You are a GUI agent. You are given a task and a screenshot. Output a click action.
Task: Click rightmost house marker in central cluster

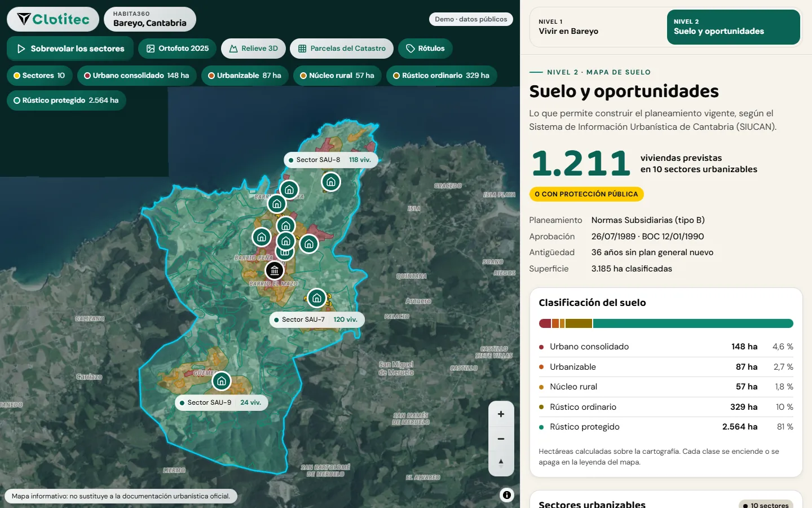pos(309,244)
